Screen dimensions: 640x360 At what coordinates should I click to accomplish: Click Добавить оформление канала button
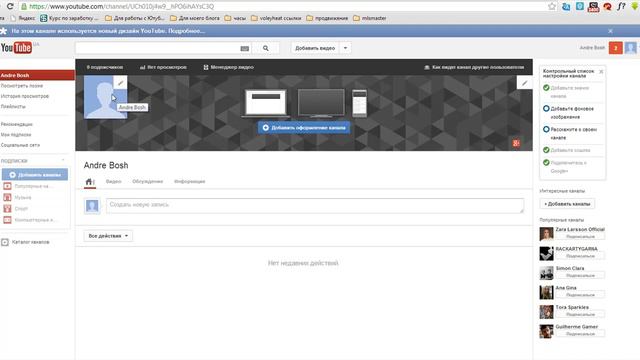304,128
